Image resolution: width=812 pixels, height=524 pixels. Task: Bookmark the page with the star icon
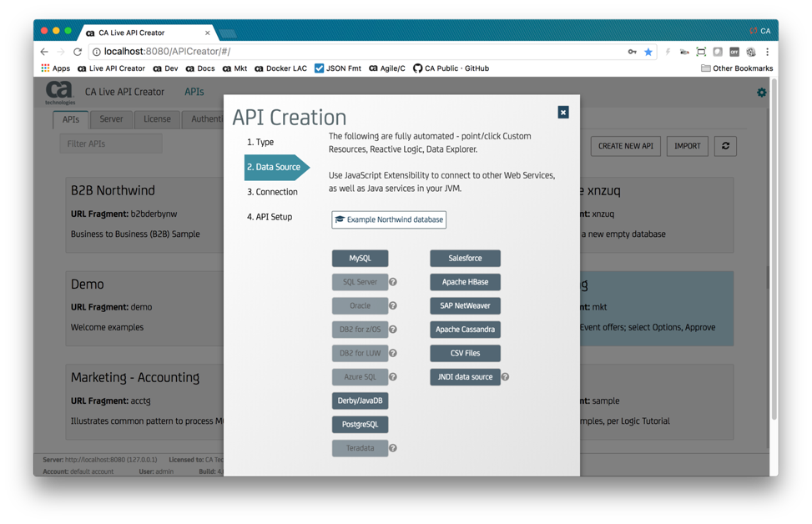tap(648, 52)
